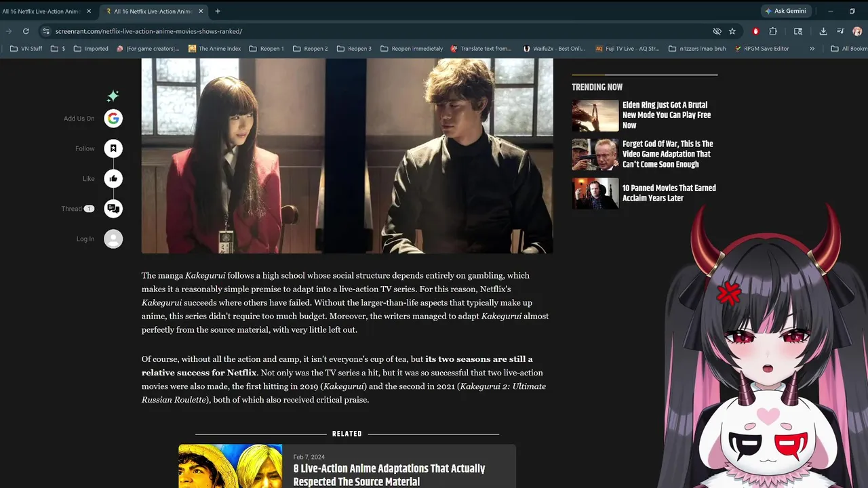Open the Thread comments icon
Image resolution: width=868 pixels, height=488 pixels.
pos(113,209)
